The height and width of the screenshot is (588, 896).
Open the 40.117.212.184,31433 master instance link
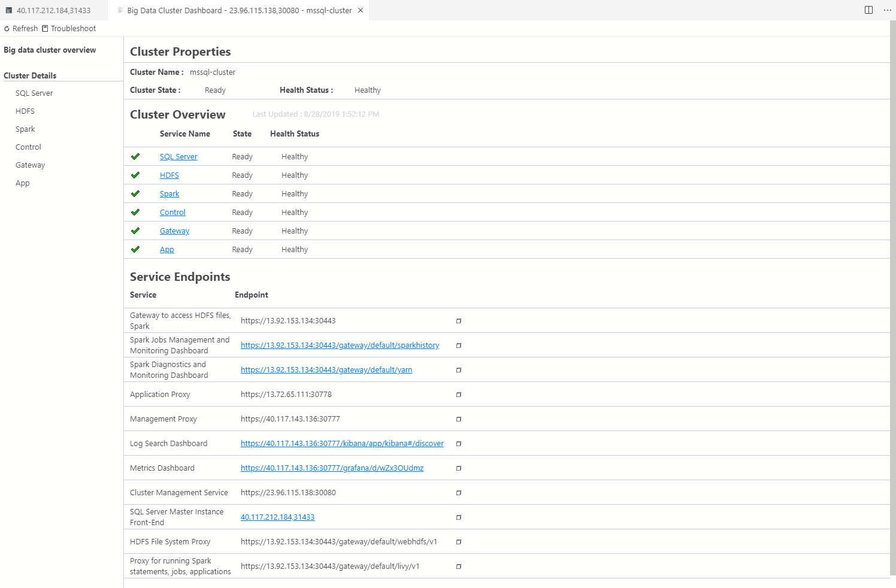point(277,517)
